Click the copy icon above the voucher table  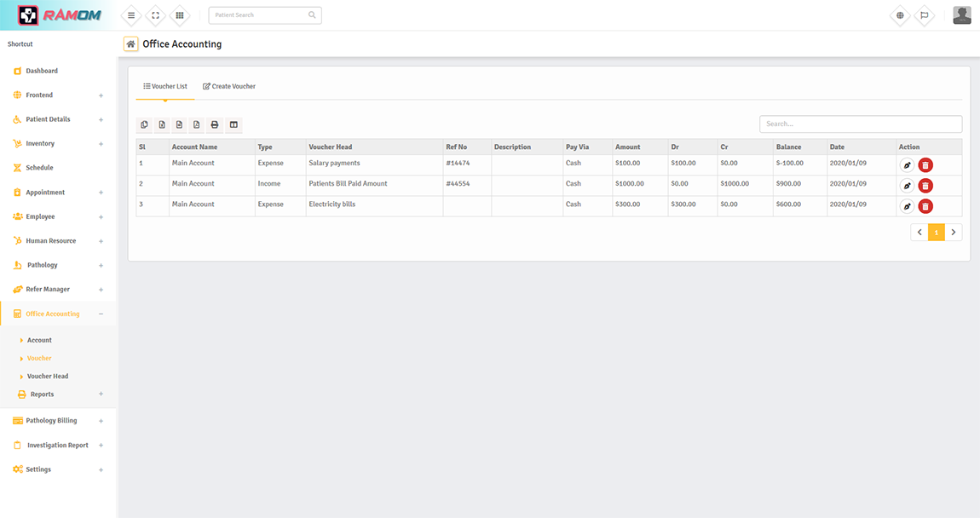coord(144,125)
